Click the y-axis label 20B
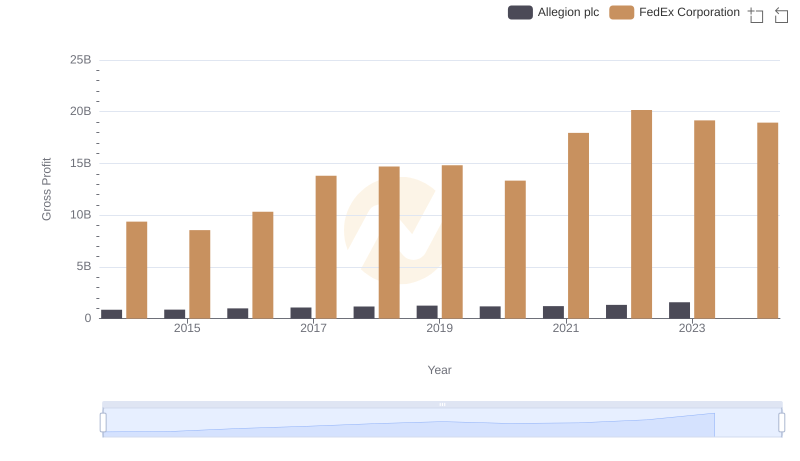Image resolution: width=800 pixels, height=461 pixels. [x=81, y=112]
